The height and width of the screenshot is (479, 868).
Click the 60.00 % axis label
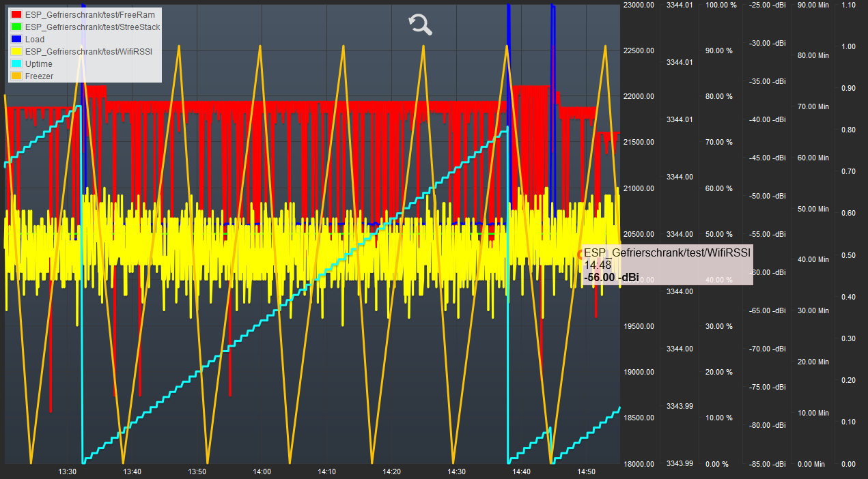click(718, 188)
